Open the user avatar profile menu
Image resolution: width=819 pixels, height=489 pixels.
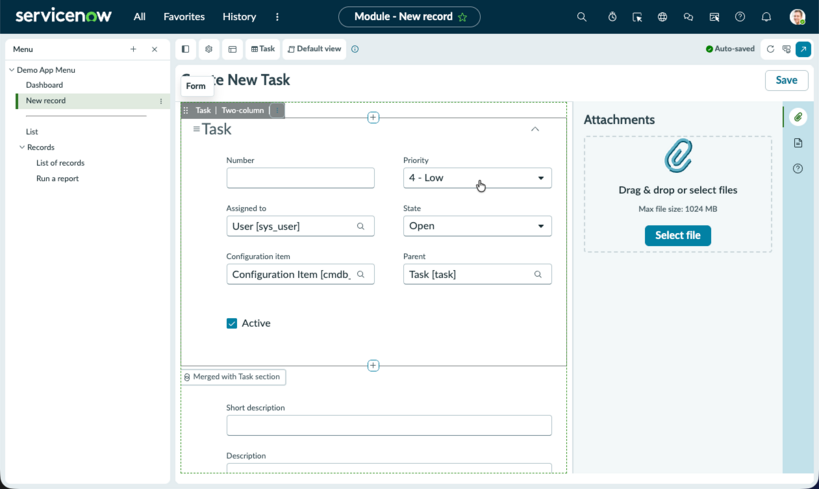coord(798,17)
